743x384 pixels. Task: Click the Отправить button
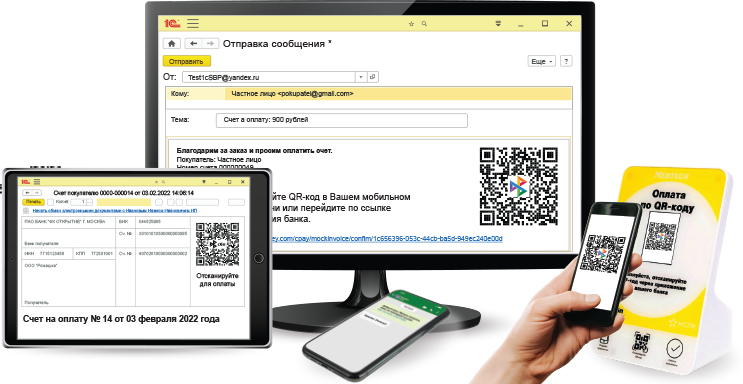pyautogui.click(x=186, y=61)
